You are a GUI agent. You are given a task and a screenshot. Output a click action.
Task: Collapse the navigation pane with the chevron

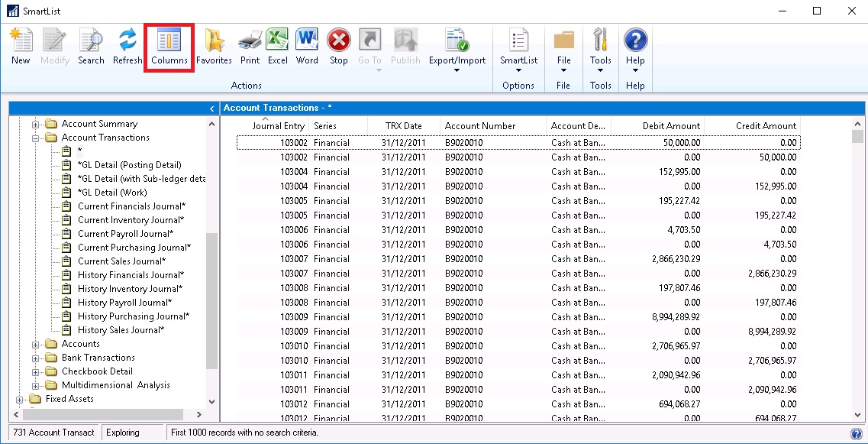(211, 108)
